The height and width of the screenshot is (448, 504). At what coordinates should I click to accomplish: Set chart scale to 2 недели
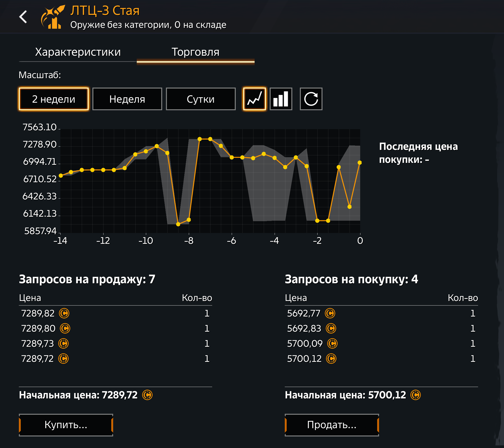pos(54,99)
